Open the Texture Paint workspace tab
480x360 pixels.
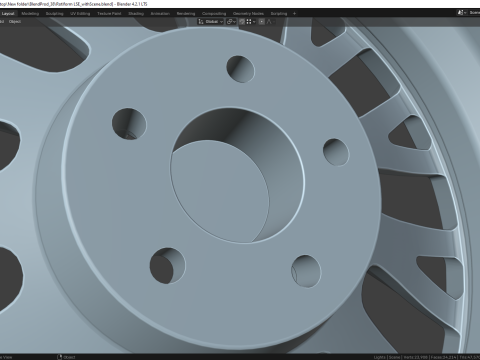(x=109, y=13)
